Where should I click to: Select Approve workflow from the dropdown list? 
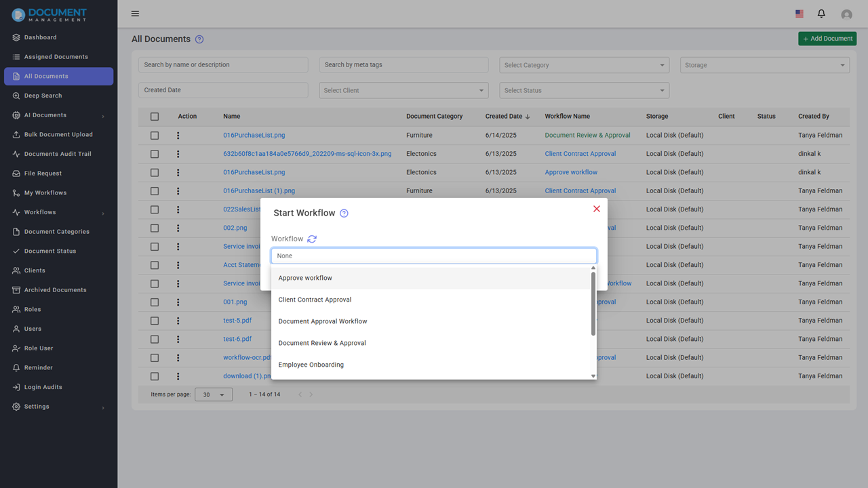point(431,278)
